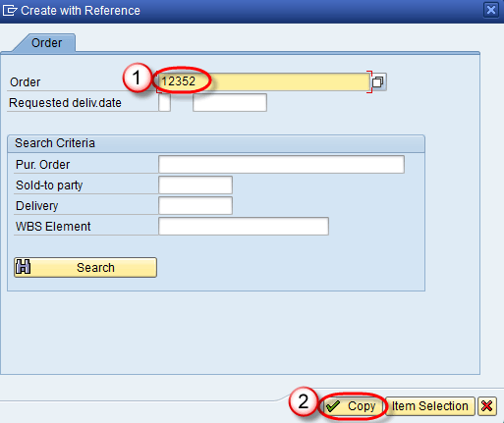504x423 pixels.
Task: Click the binoculars icon on Search button
Action: click(x=24, y=267)
